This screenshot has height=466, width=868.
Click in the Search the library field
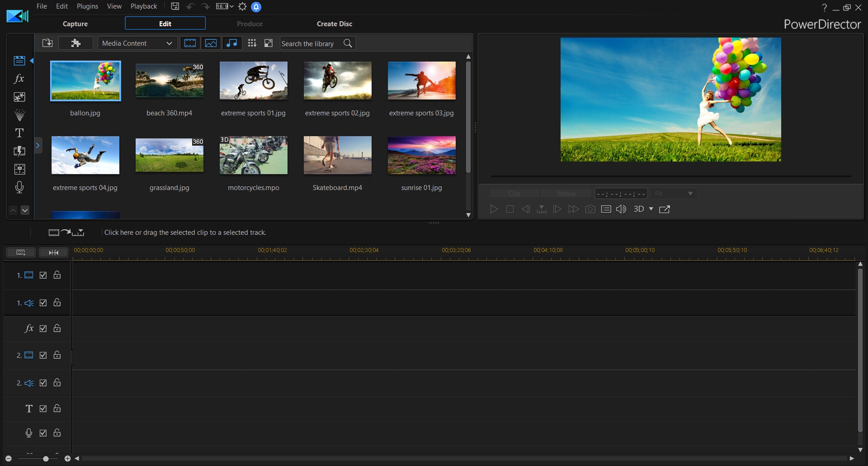point(311,43)
